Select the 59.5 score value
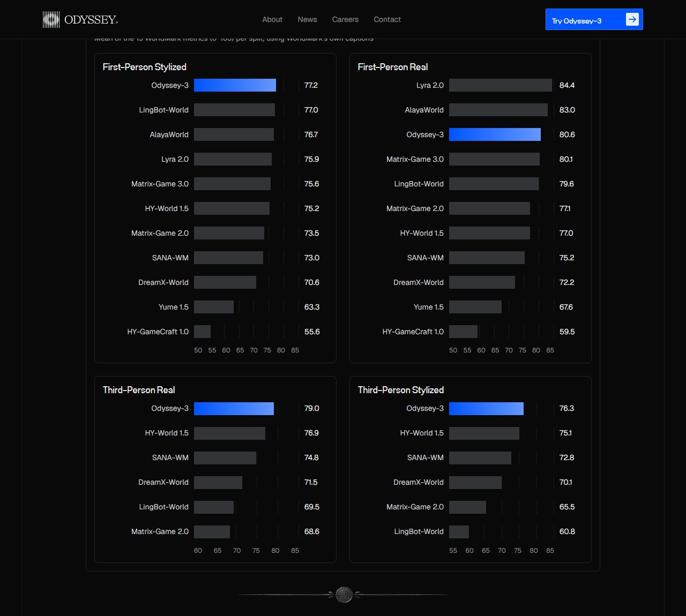The image size is (686, 616). pyautogui.click(x=567, y=332)
